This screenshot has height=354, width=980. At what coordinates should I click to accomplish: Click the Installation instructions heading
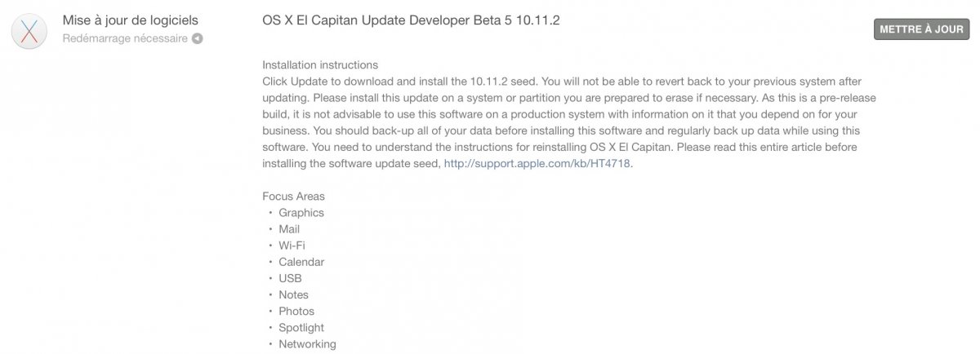click(x=320, y=65)
